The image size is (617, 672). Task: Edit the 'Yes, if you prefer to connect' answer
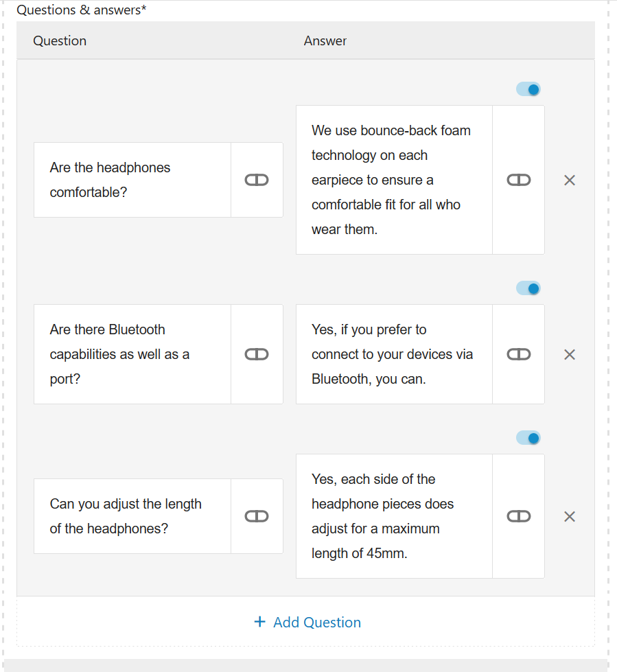tap(394, 354)
